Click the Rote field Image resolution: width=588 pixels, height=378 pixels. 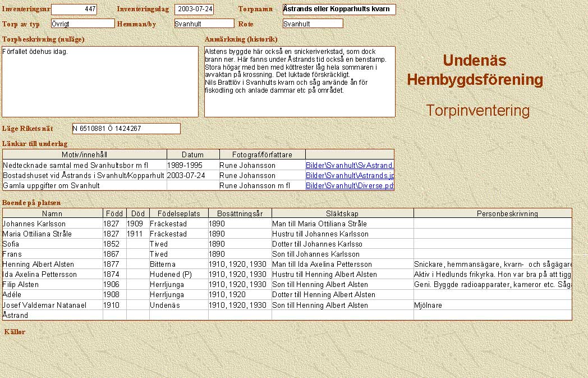pos(313,24)
